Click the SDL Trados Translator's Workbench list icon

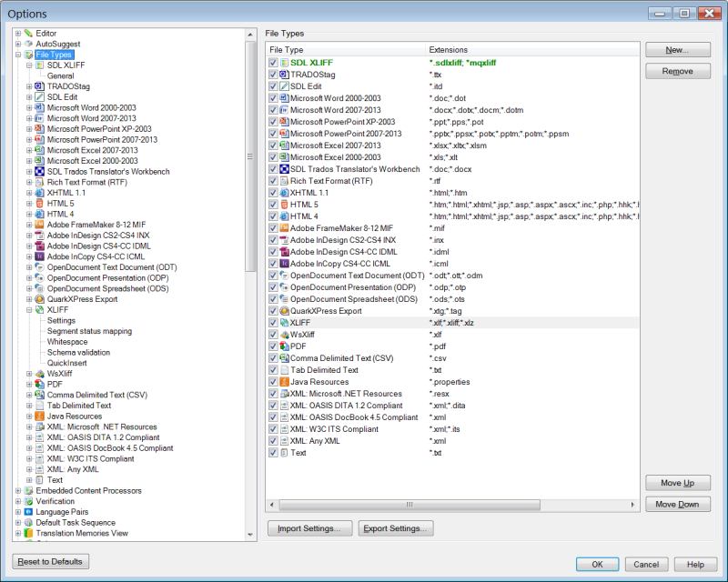(x=285, y=169)
